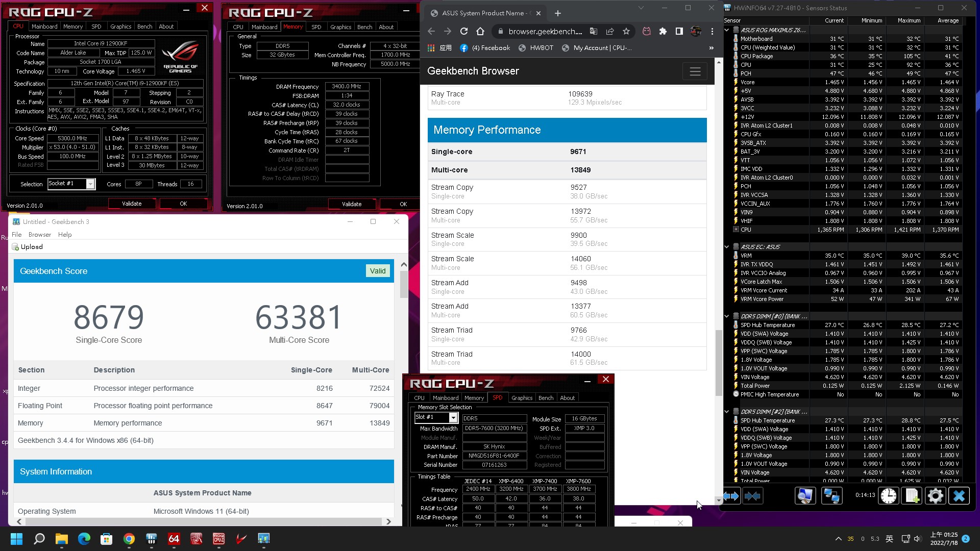The image size is (980, 551).
Task: Open the Slot #1 memory slot dropdown
Action: coord(453,418)
